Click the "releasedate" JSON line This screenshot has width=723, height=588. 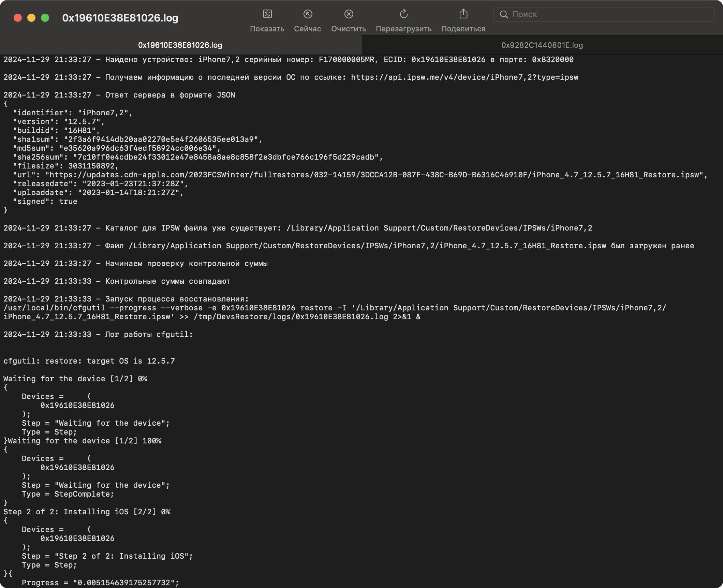pos(100,184)
